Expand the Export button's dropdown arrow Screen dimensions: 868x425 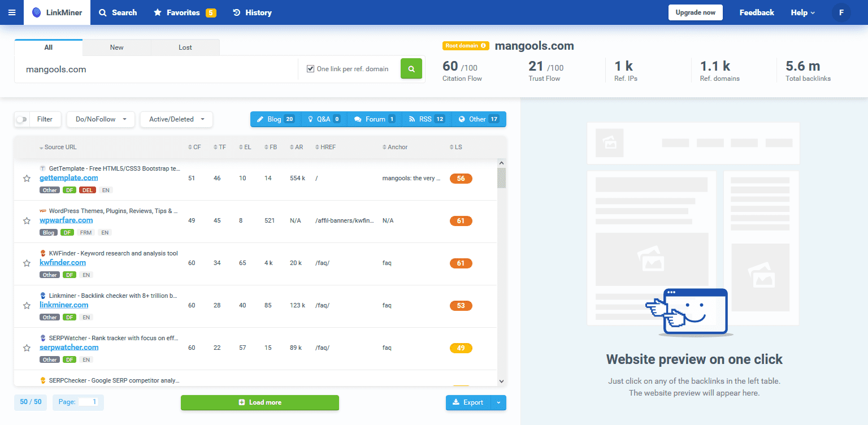(500, 402)
